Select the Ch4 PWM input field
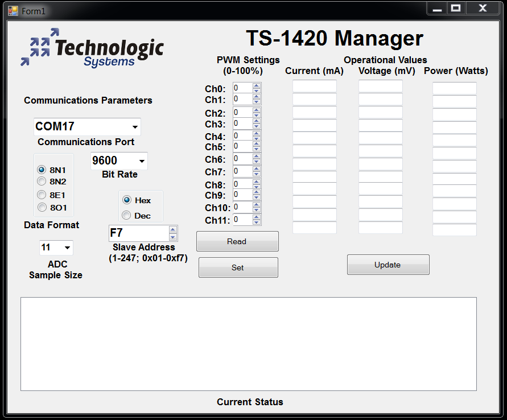The image size is (507, 420). pyautogui.click(x=243, y=136)
